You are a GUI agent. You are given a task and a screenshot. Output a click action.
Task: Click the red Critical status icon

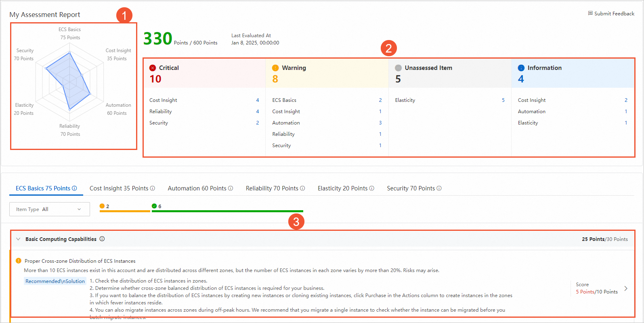point(153,68)
